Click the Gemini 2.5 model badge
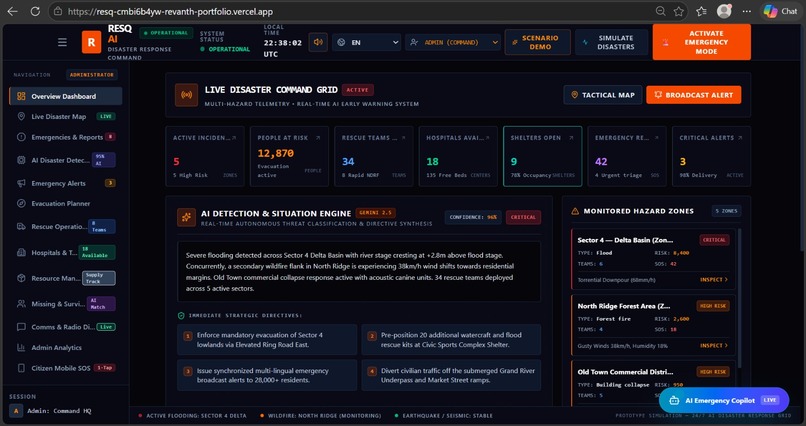 click(x=375, y=213)
